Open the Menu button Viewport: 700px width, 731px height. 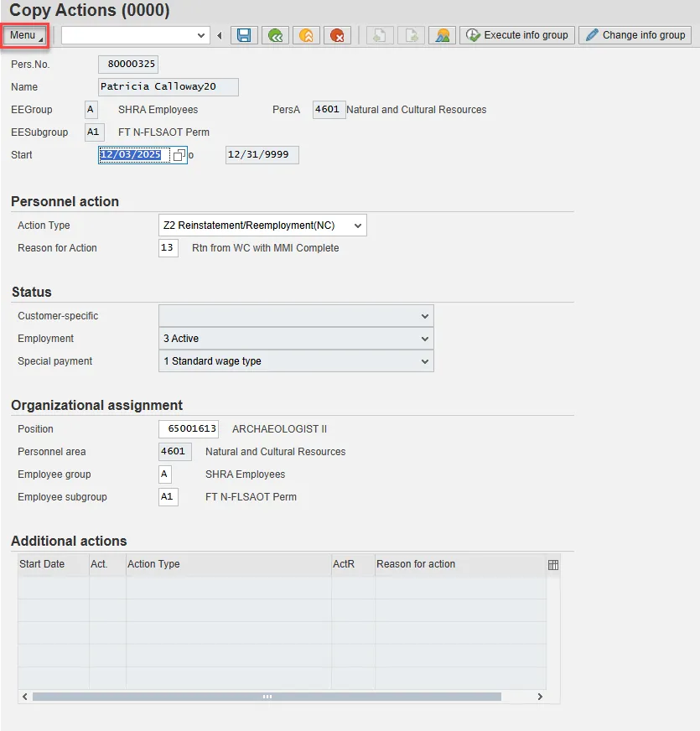pos(26,35)
